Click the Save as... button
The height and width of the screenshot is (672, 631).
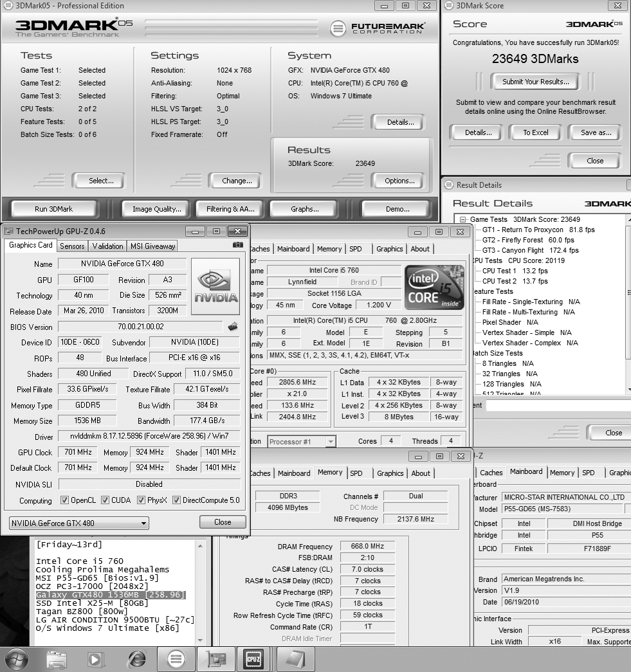coord(596,133)
